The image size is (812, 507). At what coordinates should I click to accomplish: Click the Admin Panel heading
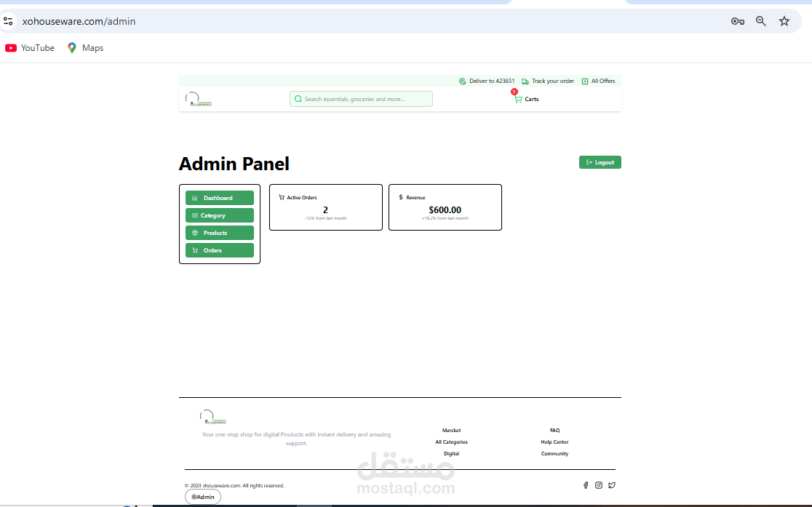point(234,164)
